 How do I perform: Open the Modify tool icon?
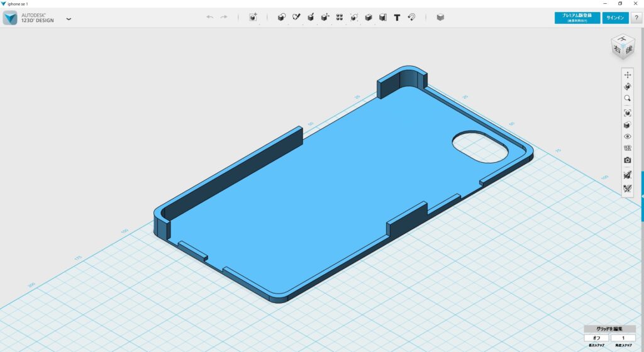(325, 17)
